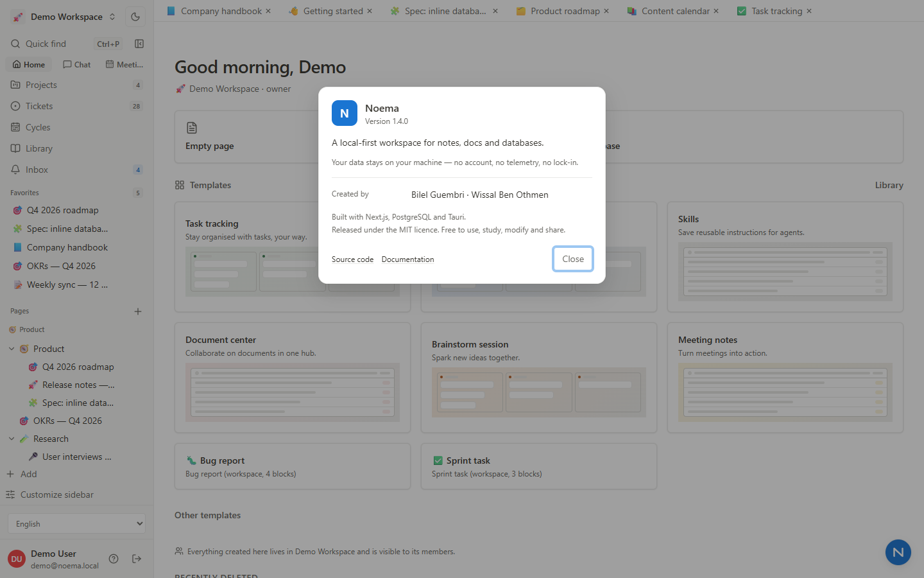Select the Skills template card
The width and height of the screenshot is (924, 578).
click(x=785, y=257)
